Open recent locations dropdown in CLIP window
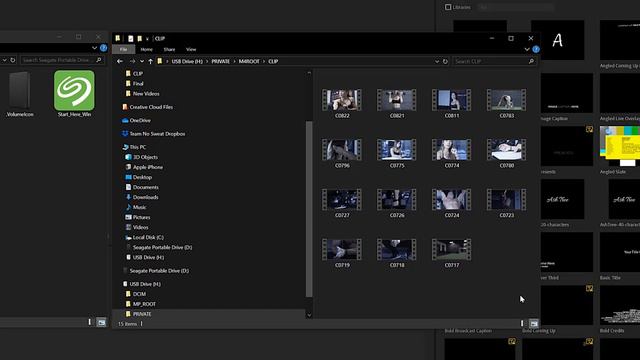Image resolution: width=640 pixels, height=360 pixels. 142,61
